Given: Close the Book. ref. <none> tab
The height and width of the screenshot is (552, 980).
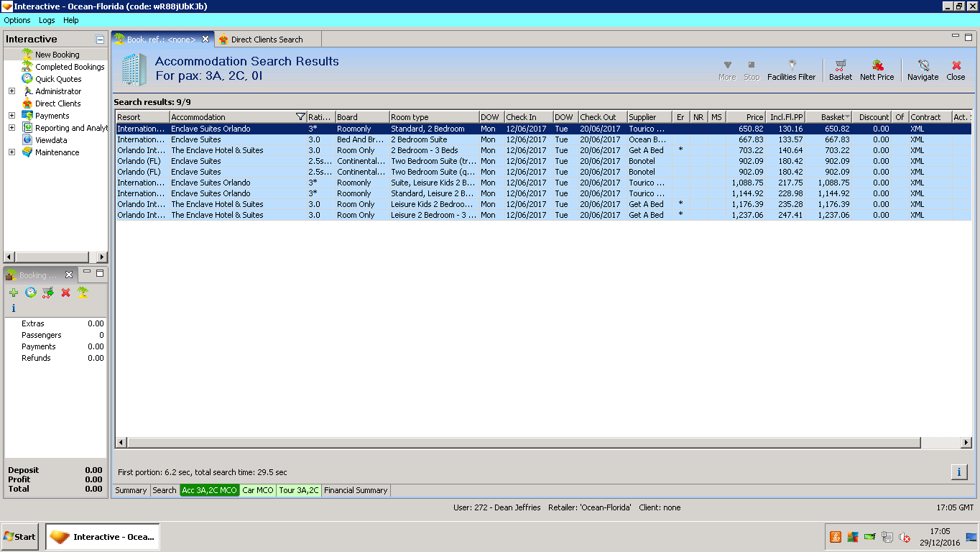Looking at the screenshot, I should tap(205, 39).
